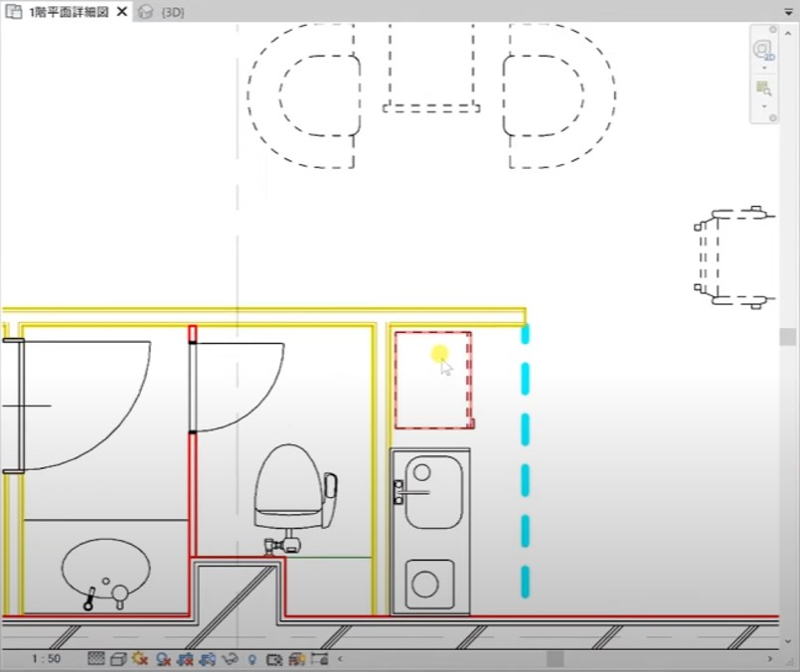Image resolution: width=800 pixels, height=672 pixels.
Task: Open the view tab list dropdown arrow
Action: tap(785, 12)
